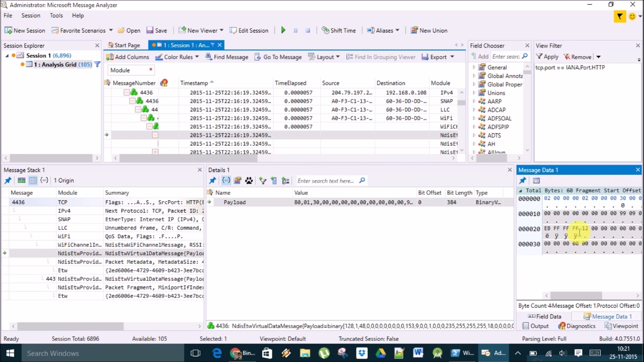Pin the Message Data 1 panel

coord(522,181)
